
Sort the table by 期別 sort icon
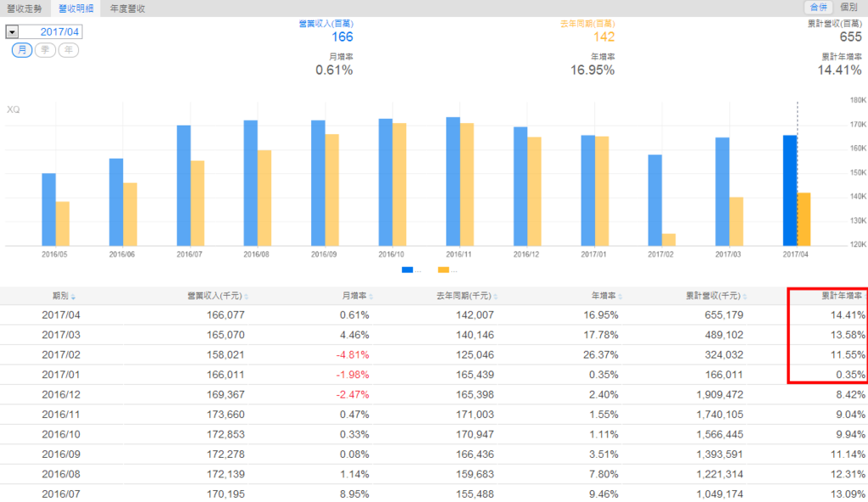click(x=73, y=297)
